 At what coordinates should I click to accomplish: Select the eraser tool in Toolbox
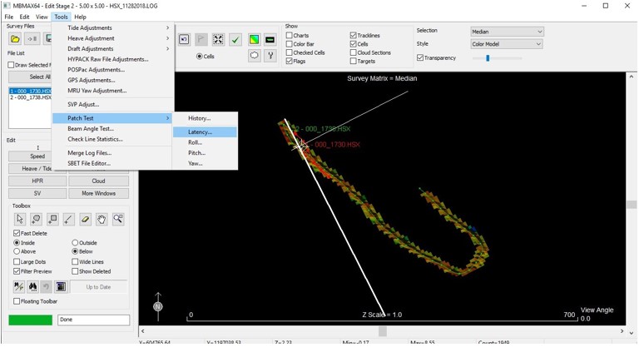click(x=86, y=220)
